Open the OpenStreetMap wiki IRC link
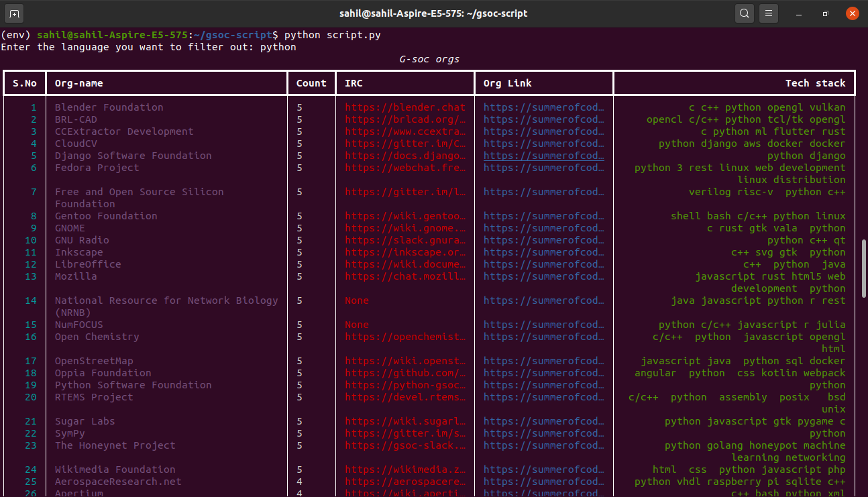The height and width of the screenshot is (497, 868). (405, 361)
